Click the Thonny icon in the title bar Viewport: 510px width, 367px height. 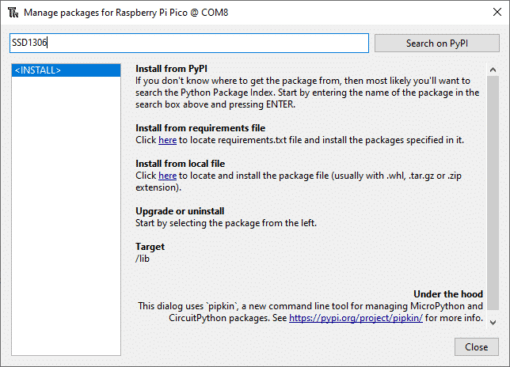pyautogui.click(x=13, y=13)
